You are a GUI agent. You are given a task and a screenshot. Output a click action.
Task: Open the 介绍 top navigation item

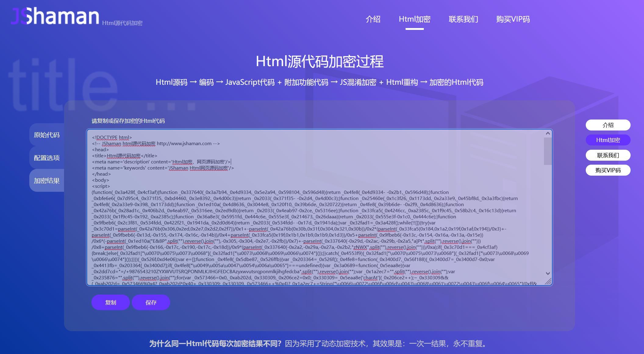373,19
